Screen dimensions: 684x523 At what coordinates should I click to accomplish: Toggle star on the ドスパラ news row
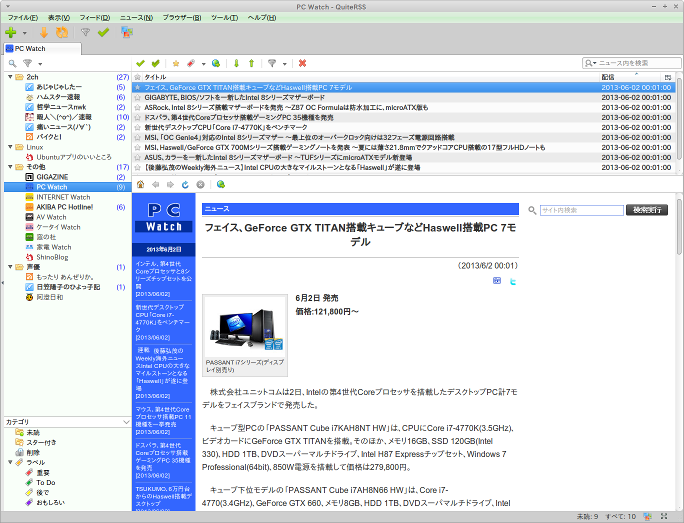138,117
